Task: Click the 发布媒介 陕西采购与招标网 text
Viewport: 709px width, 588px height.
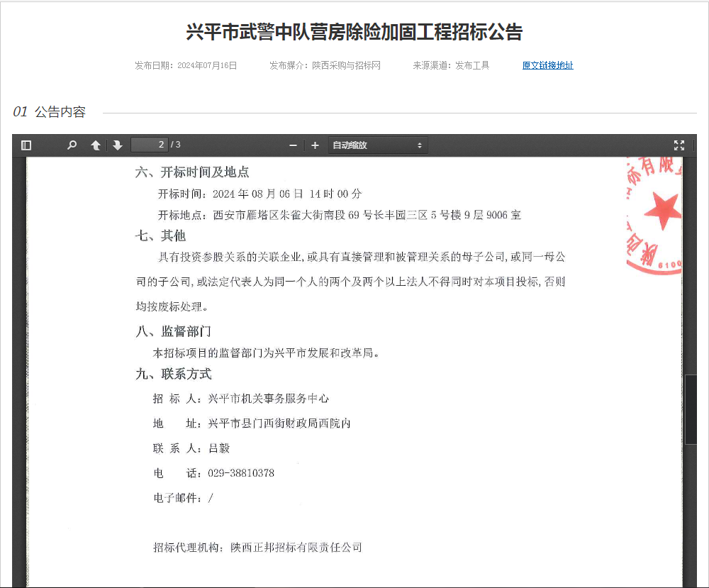Action: (325, 65)
